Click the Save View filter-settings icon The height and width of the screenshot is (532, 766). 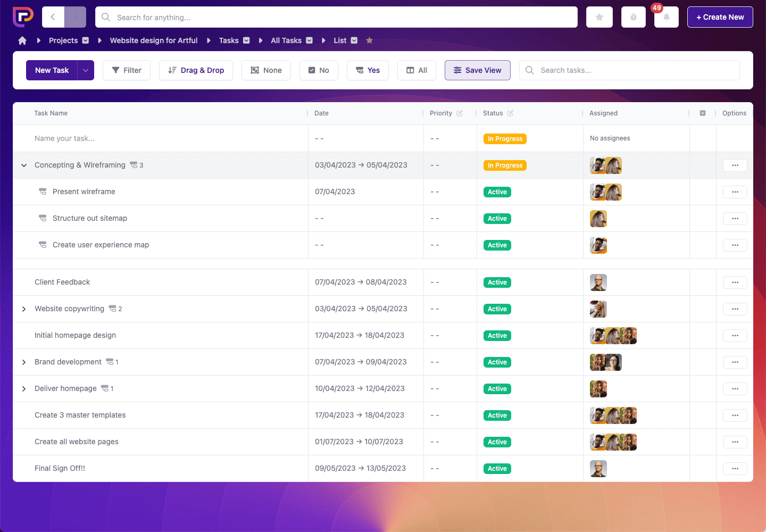(457, 70)
